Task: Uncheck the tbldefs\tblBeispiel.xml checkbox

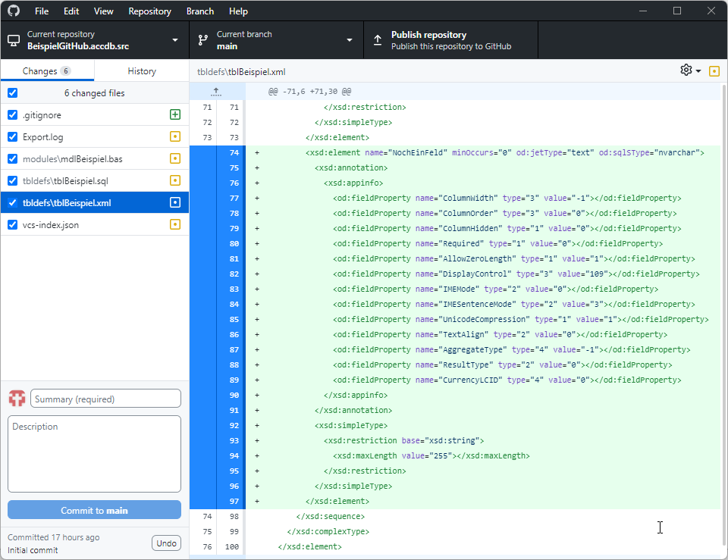Action: coord(11,202)
